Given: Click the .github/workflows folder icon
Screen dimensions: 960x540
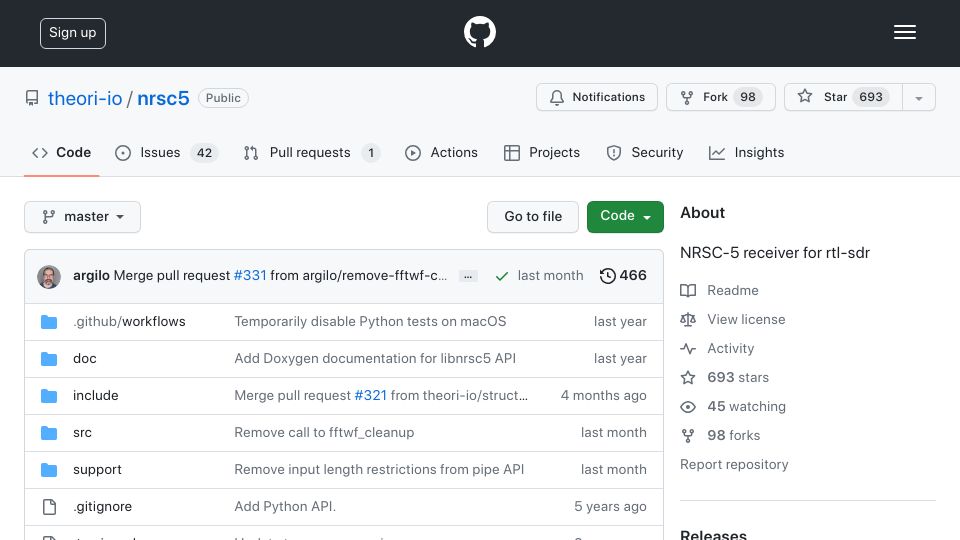Looking at the screenshot, I should [49, 322].
